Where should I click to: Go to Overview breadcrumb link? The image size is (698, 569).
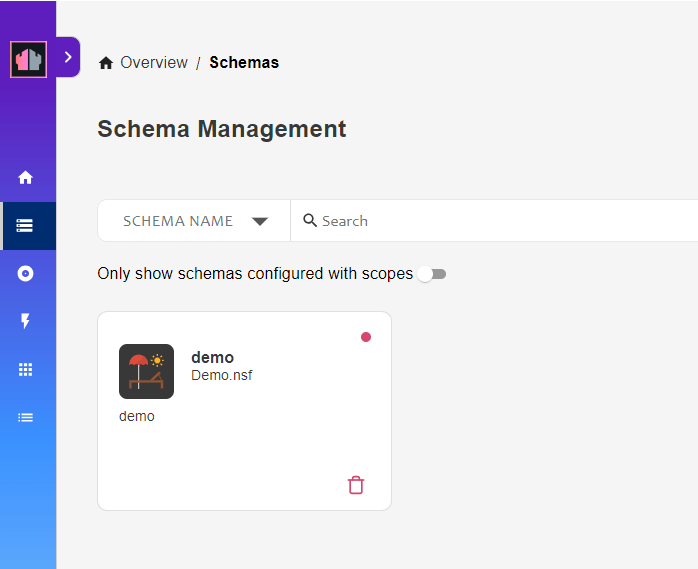coord(154,63)
